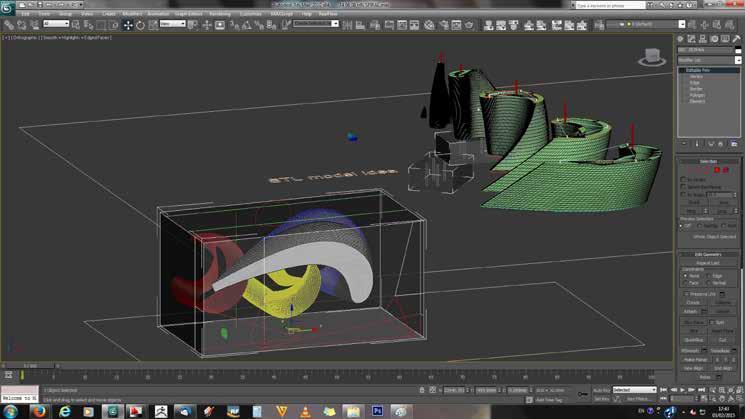Enable the Ignore Backfacing checkbox
This screenshot has width=745, height=419.
(x=683, y=187)
